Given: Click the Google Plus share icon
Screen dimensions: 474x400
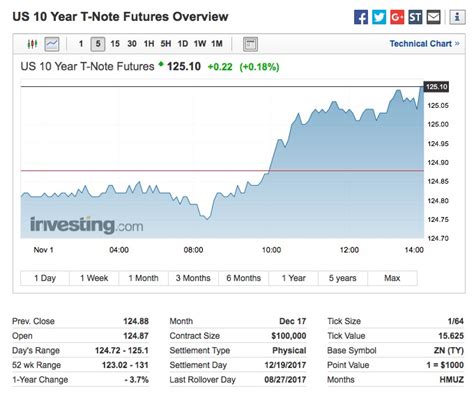Looking at the screenshot, I should (397, 17).
